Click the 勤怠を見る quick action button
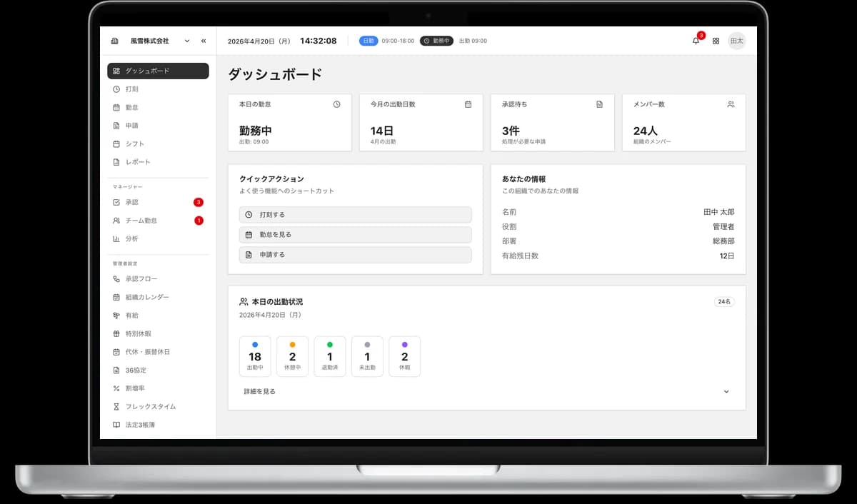 [355, 234]
